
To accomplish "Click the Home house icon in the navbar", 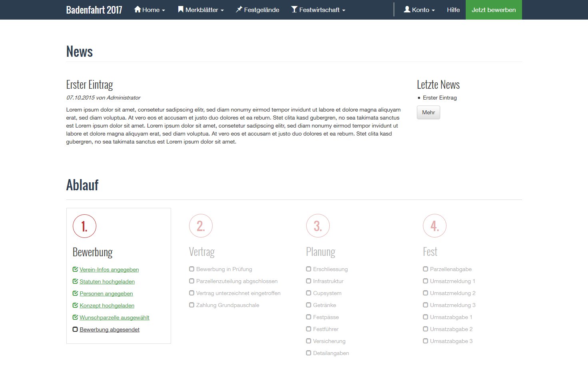I will pos(138,9).
